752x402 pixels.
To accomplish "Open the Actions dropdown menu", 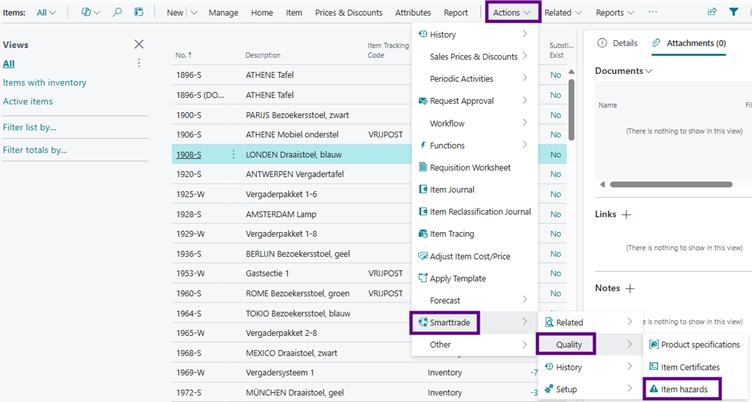I will click(x=512, y=12).
